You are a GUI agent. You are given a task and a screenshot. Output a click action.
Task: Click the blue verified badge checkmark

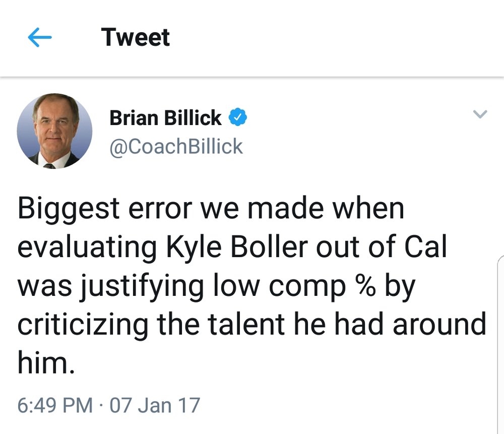(x=237, y=117)
